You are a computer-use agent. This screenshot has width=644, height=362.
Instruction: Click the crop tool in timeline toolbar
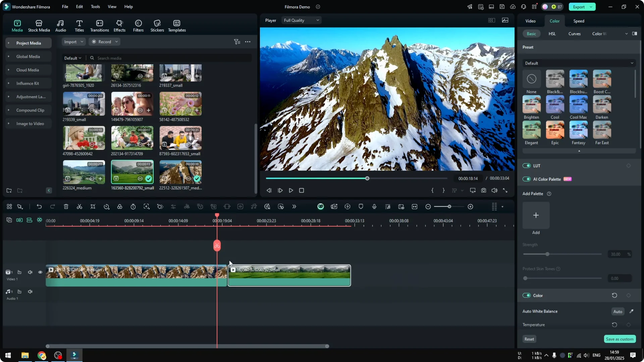[93, 206]
